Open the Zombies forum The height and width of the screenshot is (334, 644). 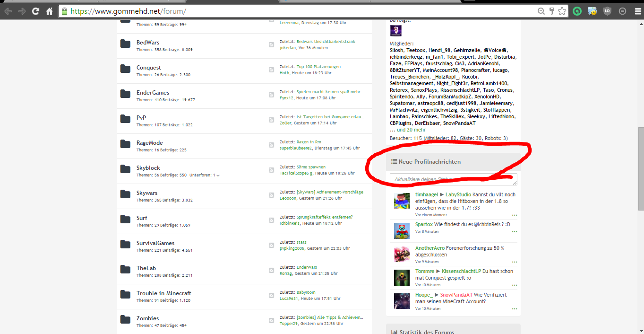tap(147, 318)
